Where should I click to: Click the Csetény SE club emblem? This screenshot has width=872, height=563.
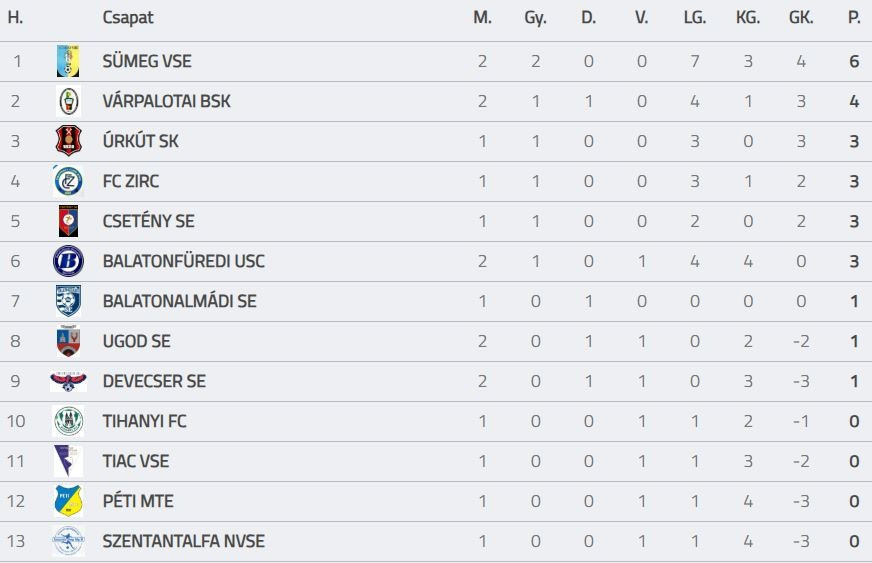pos(68,221)
